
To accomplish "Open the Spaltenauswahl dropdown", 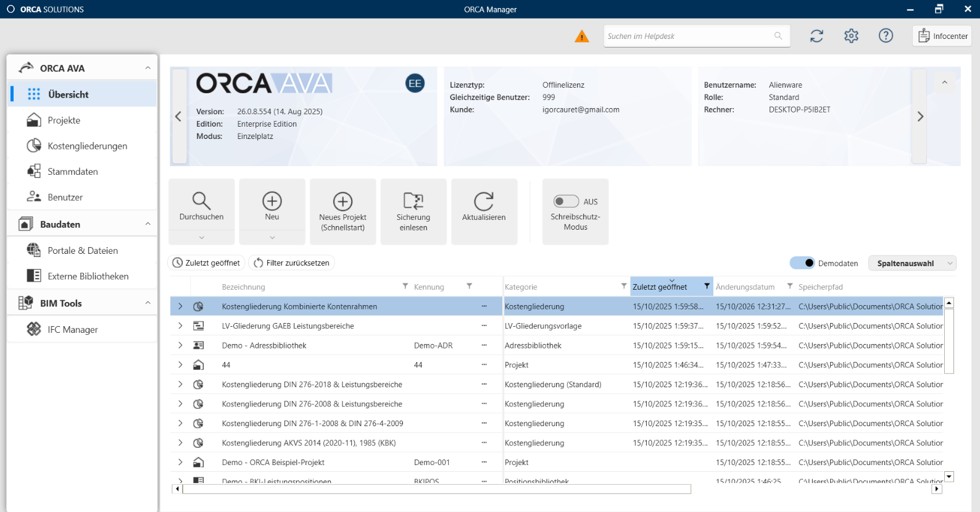I will [911, 263].
